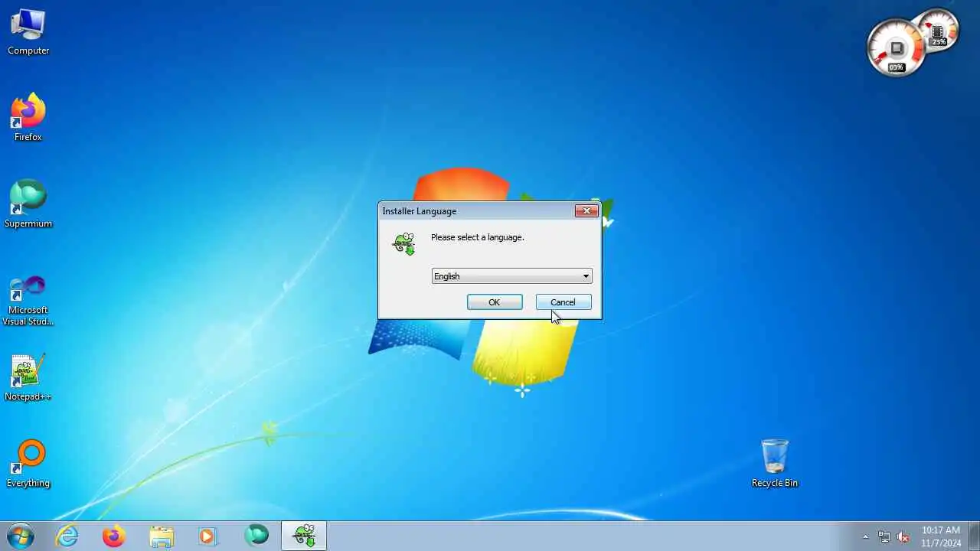Close the Installer Language dialog
980x551 pixels.
(586, 210)
